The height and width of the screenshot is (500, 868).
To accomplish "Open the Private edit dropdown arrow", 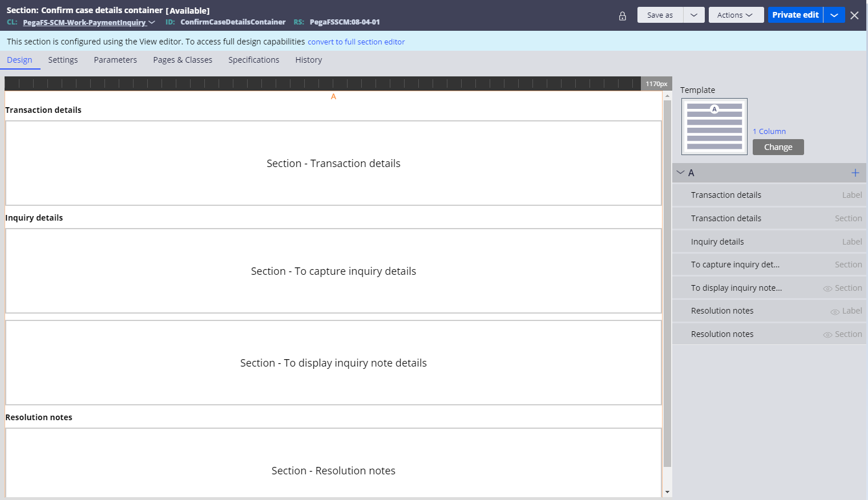I will [834, 15].
